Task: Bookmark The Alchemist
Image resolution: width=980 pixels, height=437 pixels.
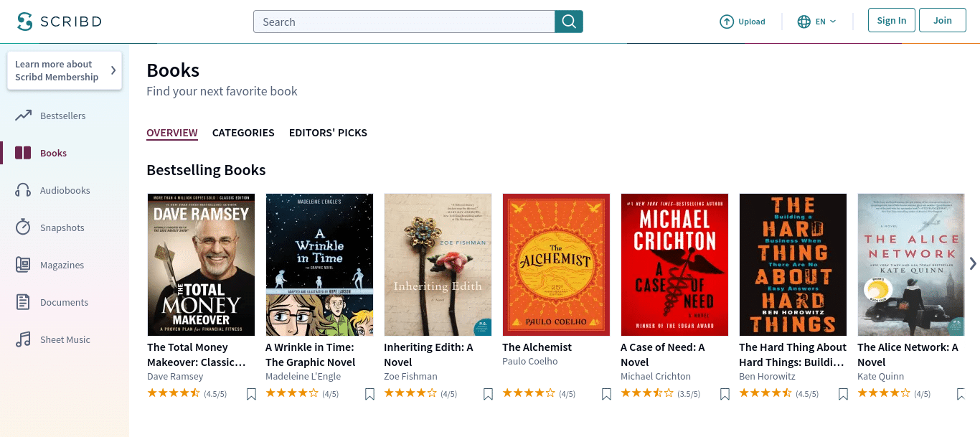Action: [606, 394]
